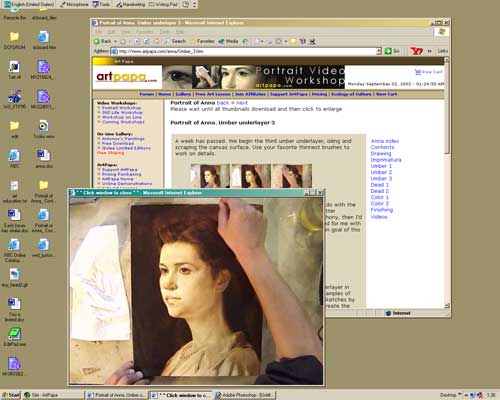This screenshot has height=400, width=500.
Task: Open the Pricing navigation link
Action: (x=319, y=94)
